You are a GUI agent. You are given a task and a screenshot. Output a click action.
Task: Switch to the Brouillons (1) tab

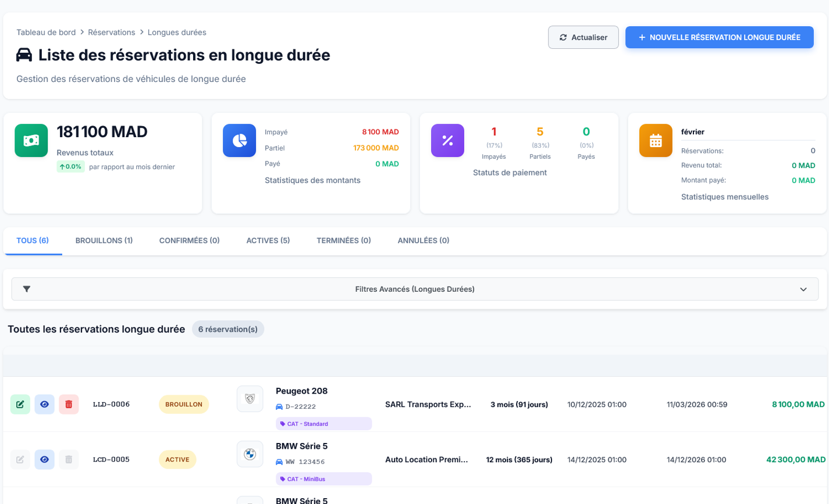tap(104, 241)
